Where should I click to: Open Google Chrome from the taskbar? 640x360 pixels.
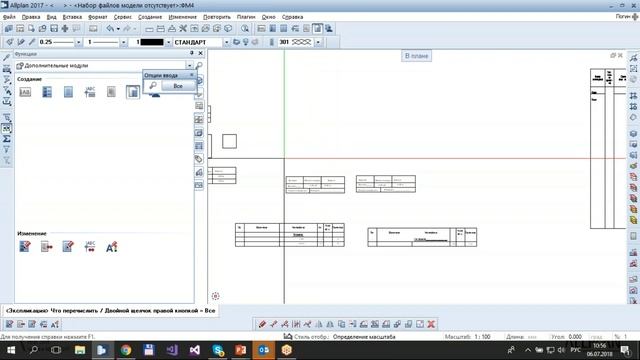point(126,350)
